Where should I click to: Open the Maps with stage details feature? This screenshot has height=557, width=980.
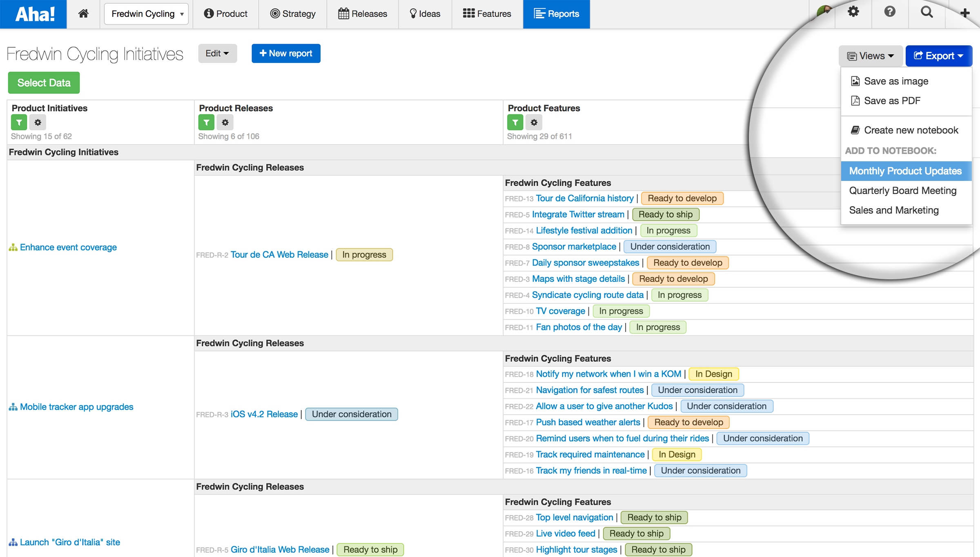[578, 279]
